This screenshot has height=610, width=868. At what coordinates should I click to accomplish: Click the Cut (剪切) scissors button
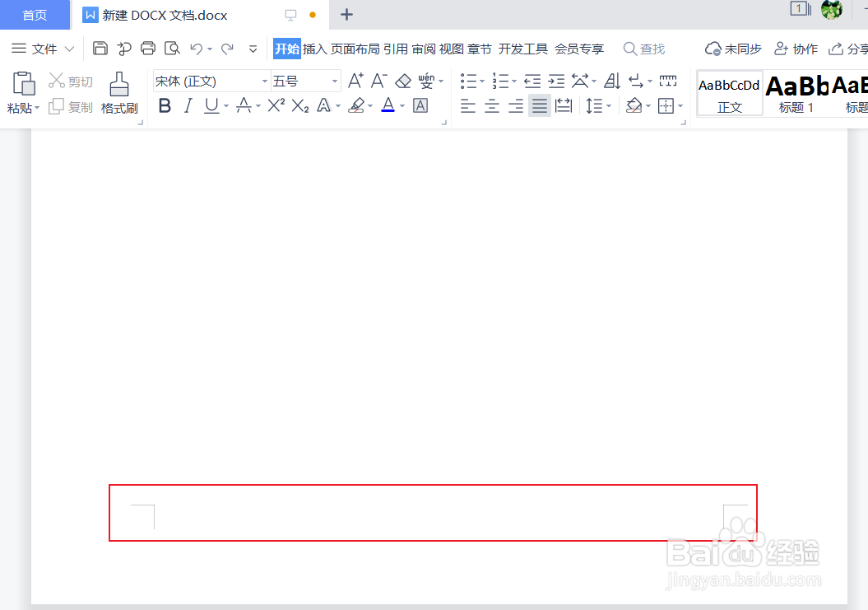click(70, 81)
